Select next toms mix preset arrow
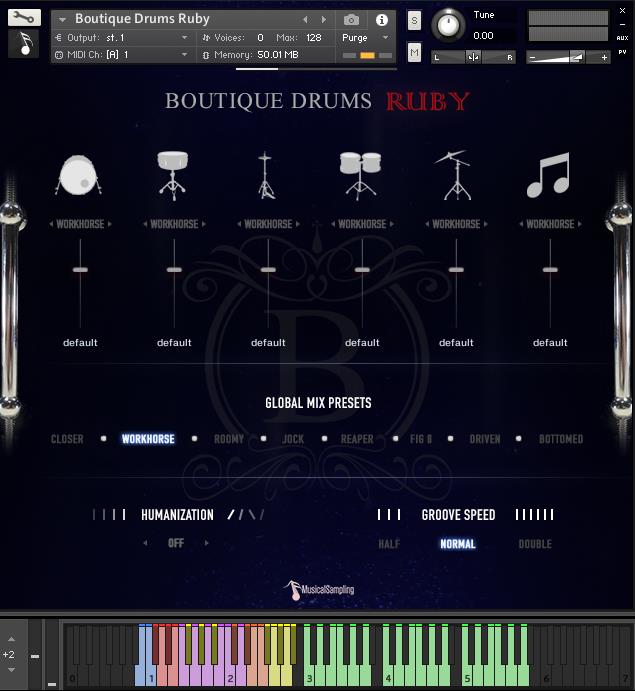This screenshot has width=635, height=691. coord(392,224)
